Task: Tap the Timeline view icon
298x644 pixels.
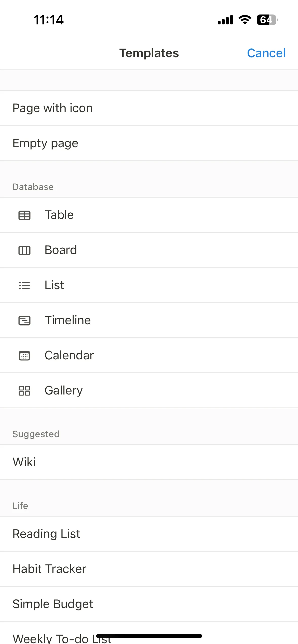Action: (x=24, y=320)
